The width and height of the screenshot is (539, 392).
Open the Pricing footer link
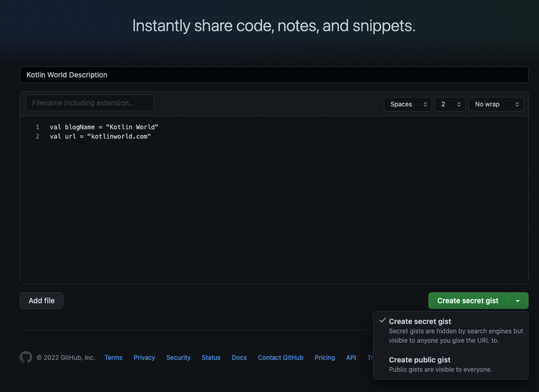click(325, 358)
